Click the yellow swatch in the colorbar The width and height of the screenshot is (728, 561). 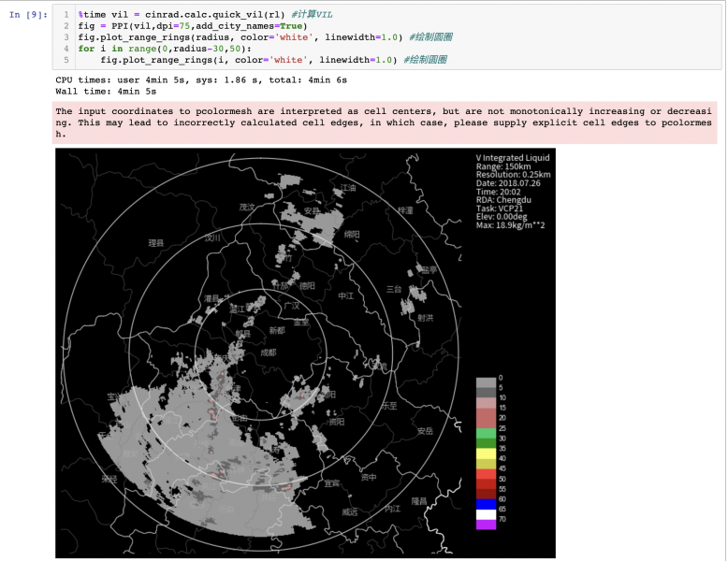[x=485, y=453]
